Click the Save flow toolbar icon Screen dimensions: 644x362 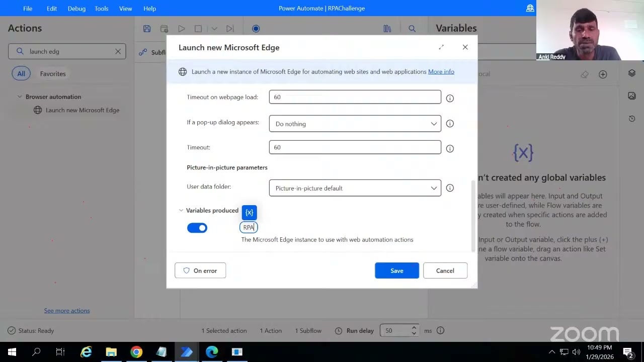click(x=147, y=29)
